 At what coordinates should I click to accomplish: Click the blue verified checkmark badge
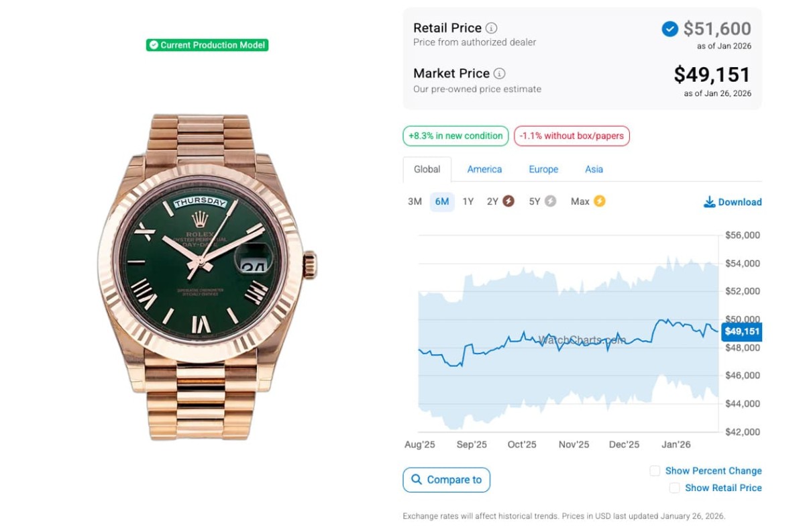669,29
